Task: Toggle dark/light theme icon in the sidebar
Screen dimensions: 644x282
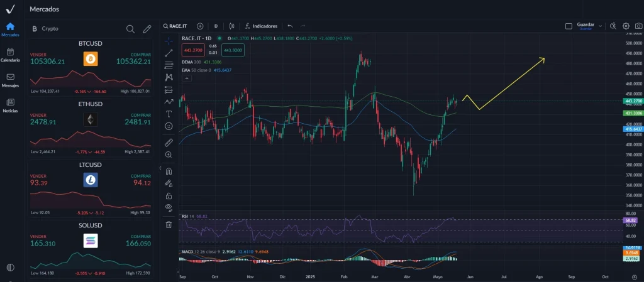Action: tap(10, 268)
